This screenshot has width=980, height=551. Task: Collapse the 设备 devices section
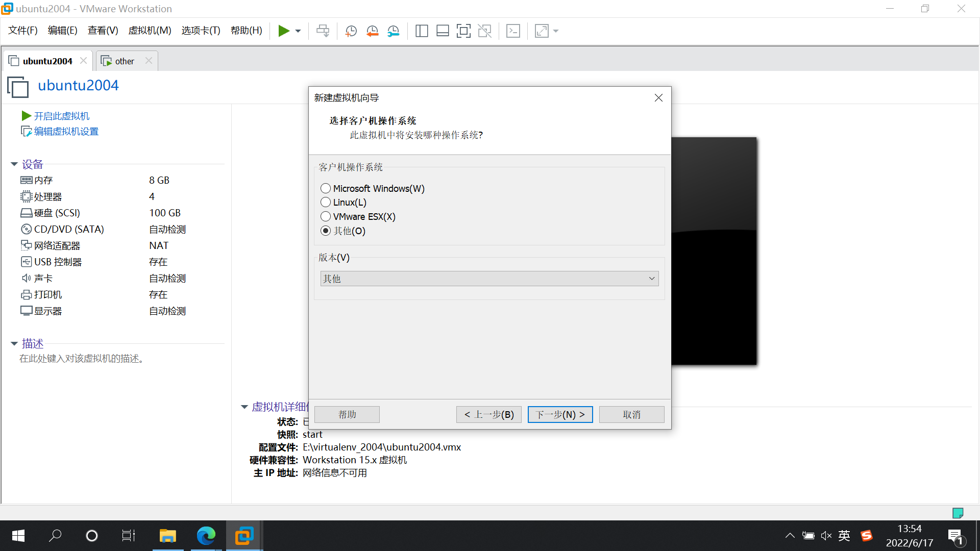[x=14, y=164]
